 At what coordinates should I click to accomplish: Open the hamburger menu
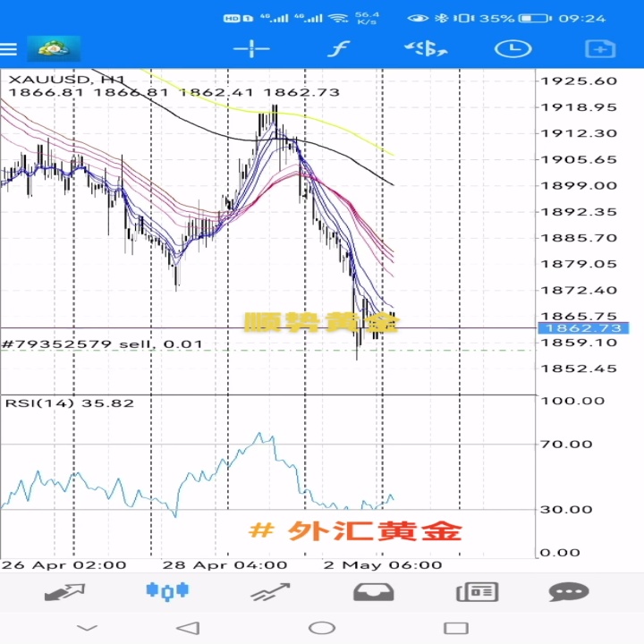click(x=8, y=49)
